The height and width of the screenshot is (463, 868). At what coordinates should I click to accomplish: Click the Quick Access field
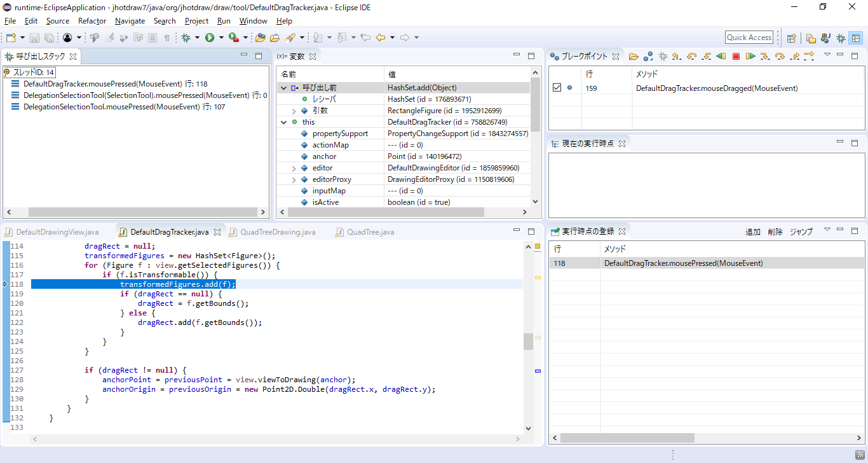click(x=749, y=38)
